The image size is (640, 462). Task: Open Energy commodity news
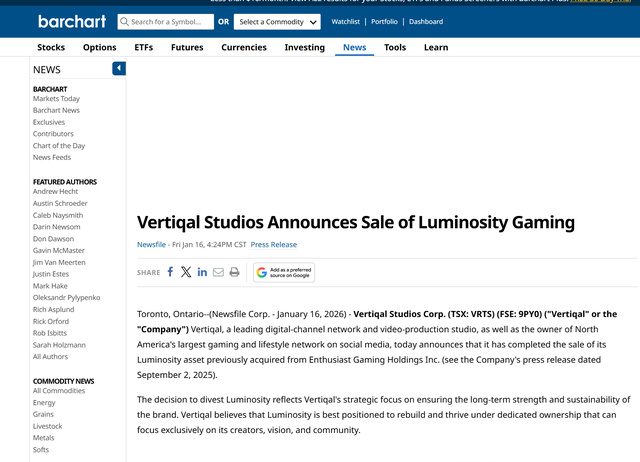tap(44, 402)
